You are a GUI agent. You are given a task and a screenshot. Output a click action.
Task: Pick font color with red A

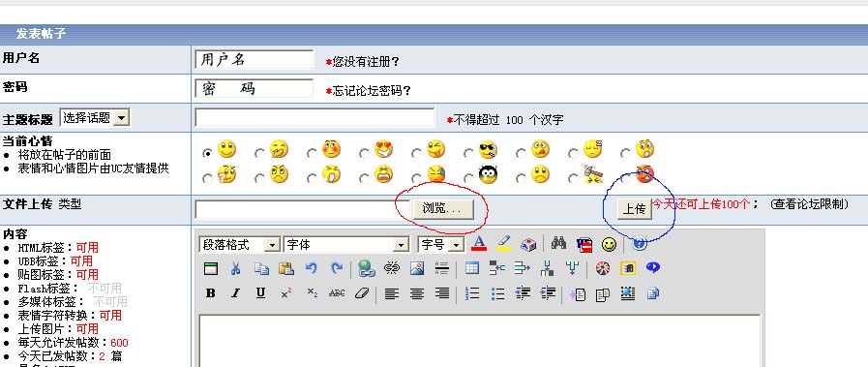point(479,244)
